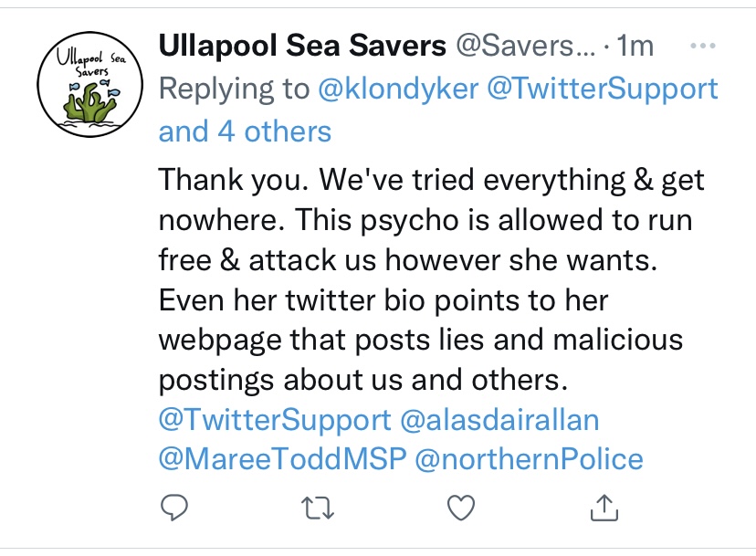This screenshot has height=556, width=756.
Task: Open @TwitterSupport from the Replying to line
Action: click(x=604, y=89)
